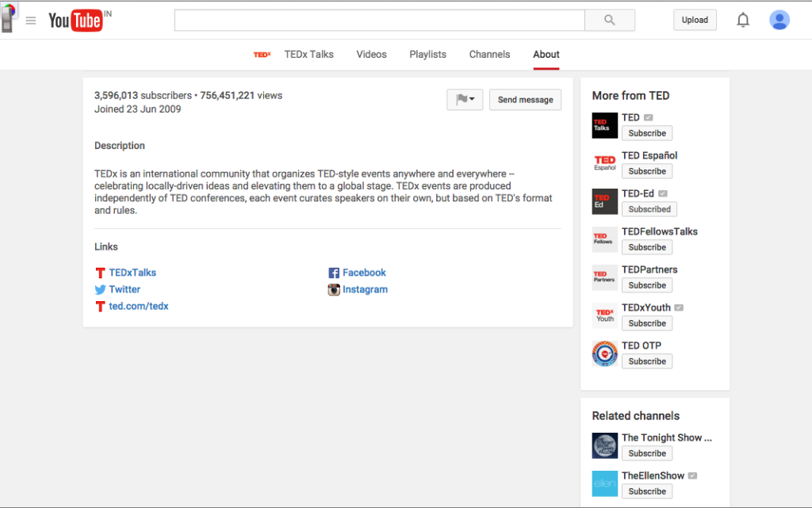Open the TEDFellowsTalks channel name

click(x=659, y=231)
